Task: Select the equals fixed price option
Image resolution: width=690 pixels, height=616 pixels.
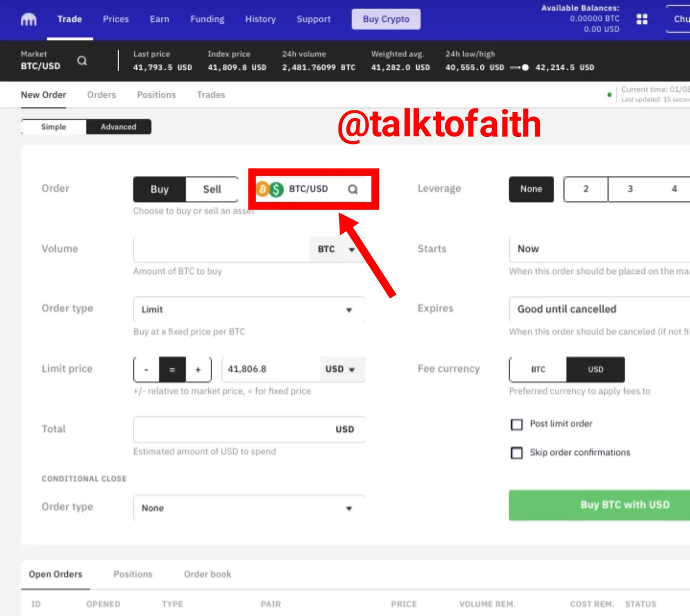Action: [x=172, y=369]
